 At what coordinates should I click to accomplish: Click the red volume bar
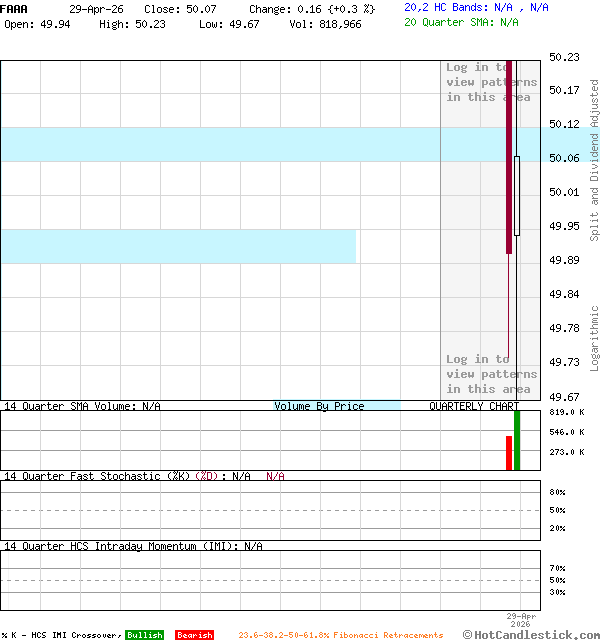point(509,452)
